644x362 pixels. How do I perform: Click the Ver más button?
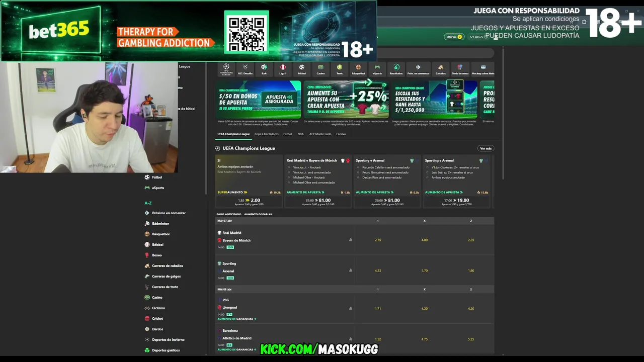[x=486, y=148]
